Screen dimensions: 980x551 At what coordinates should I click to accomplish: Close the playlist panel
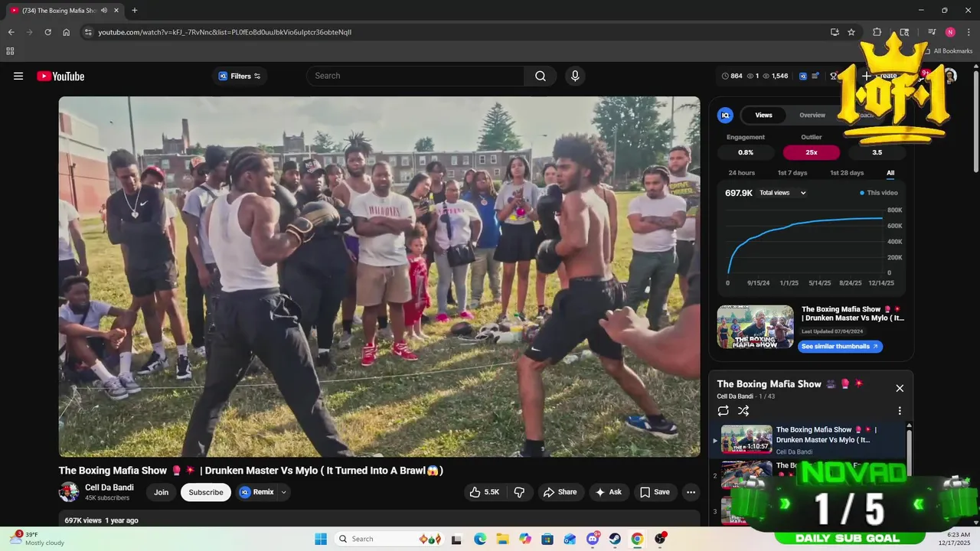pyautogui.click(x=900, y=388)
